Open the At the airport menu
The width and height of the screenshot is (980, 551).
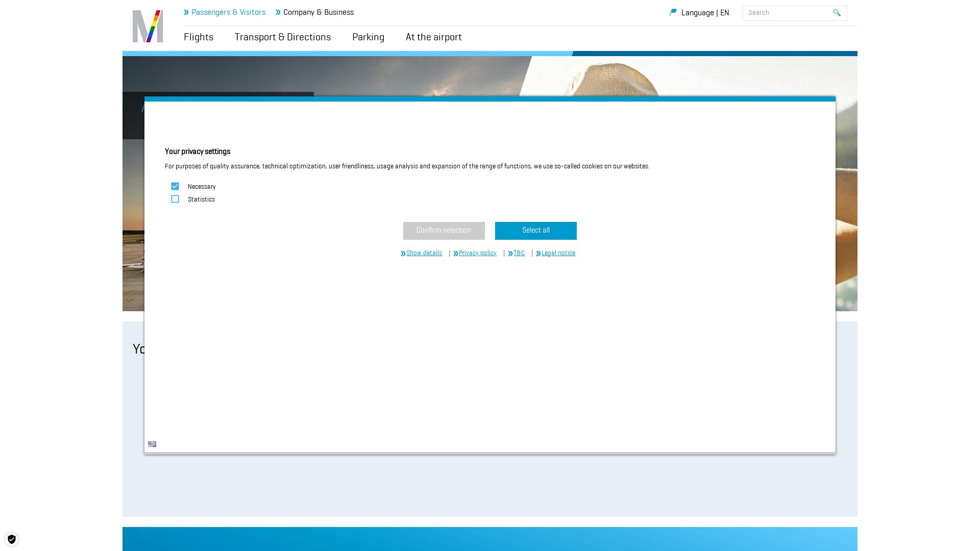click(x=434, y=37)
